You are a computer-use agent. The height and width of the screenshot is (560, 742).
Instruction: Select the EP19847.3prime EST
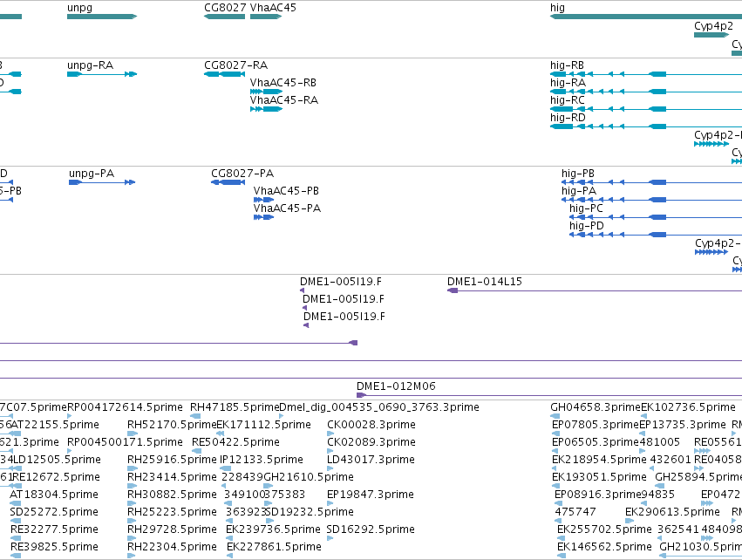tap(330, 503)
